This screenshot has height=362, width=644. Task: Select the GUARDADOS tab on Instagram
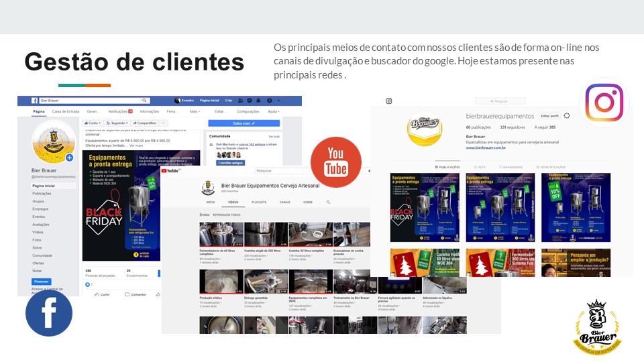tap(511, 167)
